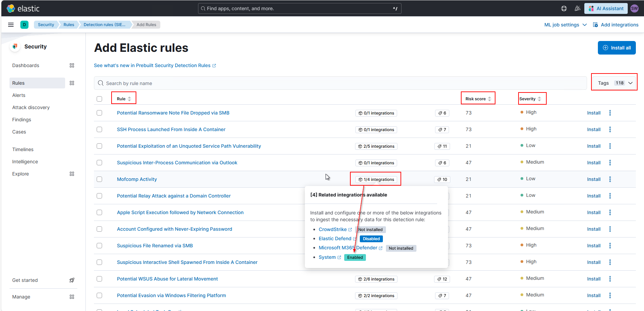Click the Install all button
The width and height of the screenshot is (644, 311).
click(617, 48)
